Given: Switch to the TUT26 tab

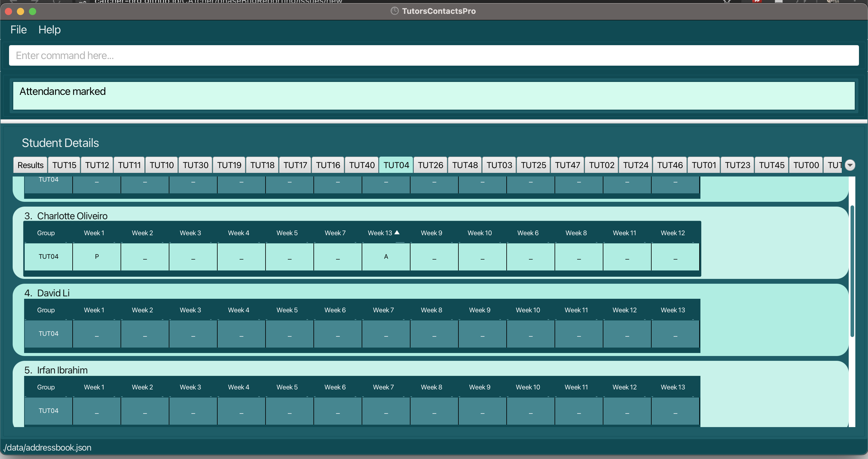Looking at the screenshot, I should tap(430, 165).
